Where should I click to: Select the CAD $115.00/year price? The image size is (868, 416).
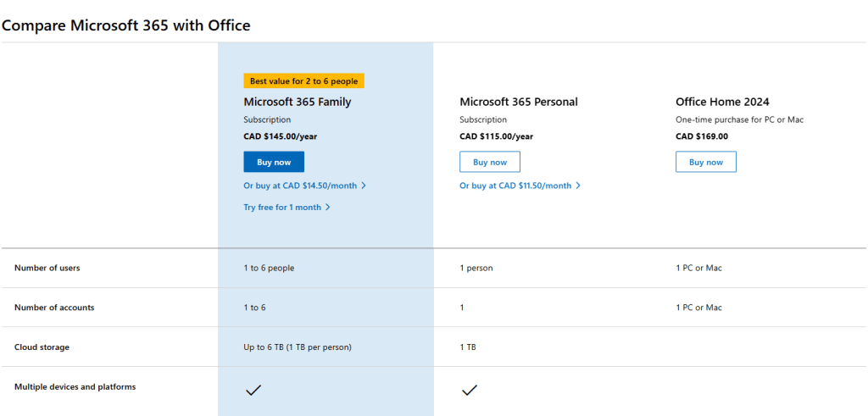tap(497, 136)
